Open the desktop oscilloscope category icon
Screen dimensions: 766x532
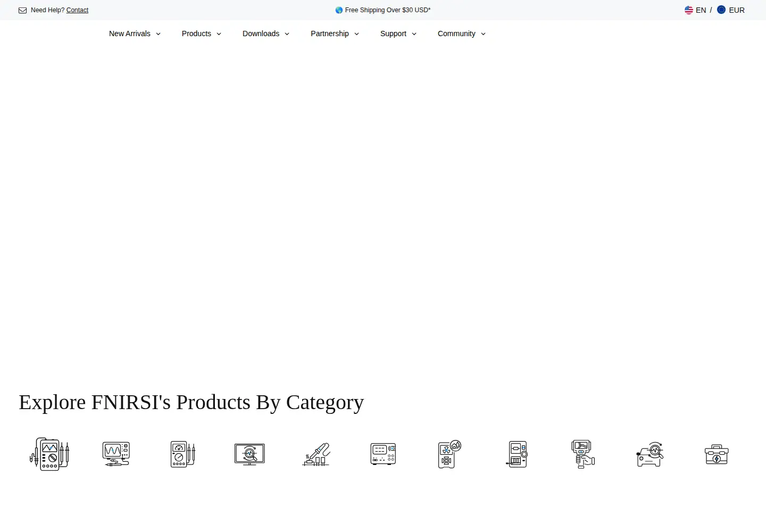click(116, 454)
